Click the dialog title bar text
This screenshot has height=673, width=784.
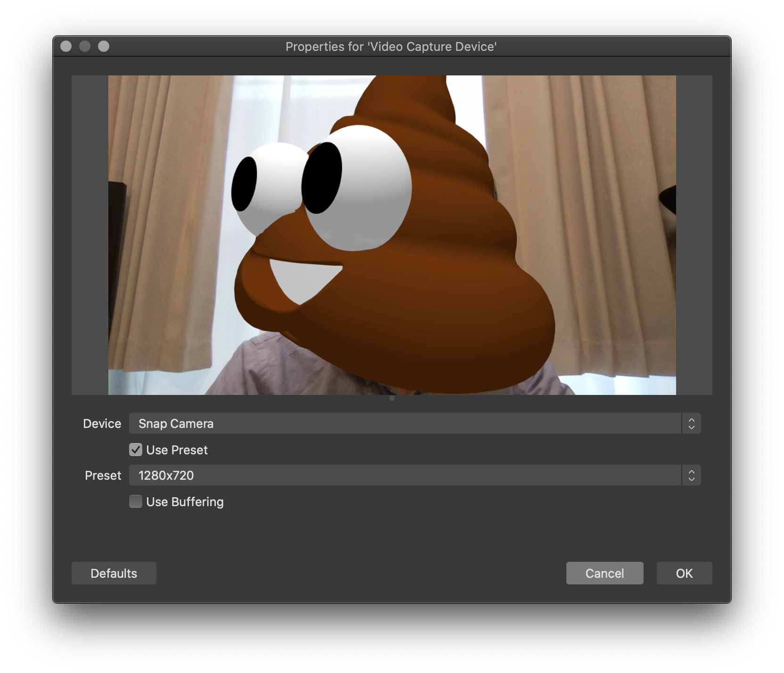coord(391,46)
